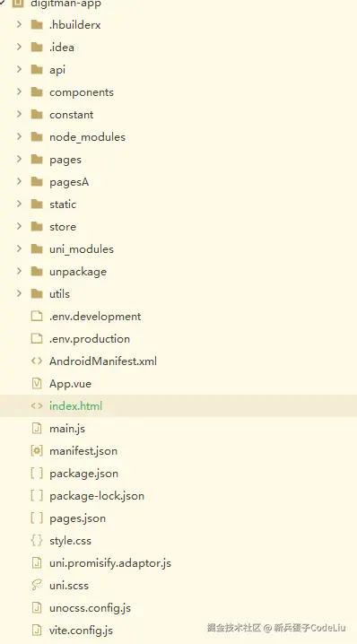Click the folder icon beside pages
The image size is (357, 644).
click(x=37, y=159)
